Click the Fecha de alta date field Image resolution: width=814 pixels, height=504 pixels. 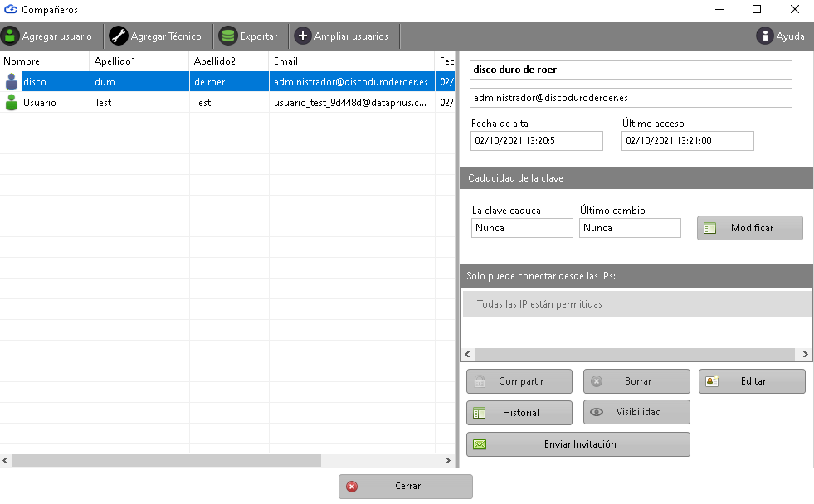[x=537, y=141]
